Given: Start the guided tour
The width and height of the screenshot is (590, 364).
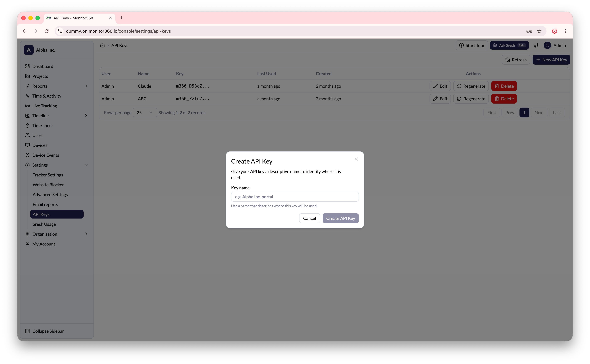Looking at the screenshot, I should (x=472, y=45).
